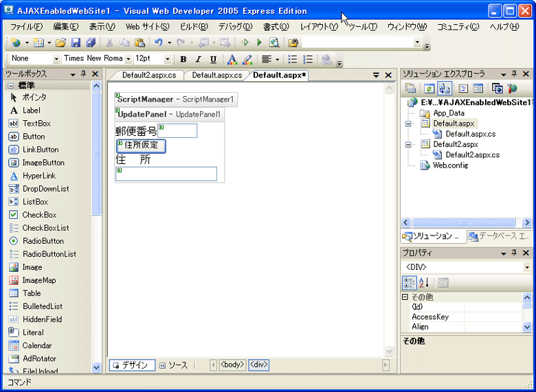Switch to デザイン view
This screenshot has width=536, height=392.
133,365
